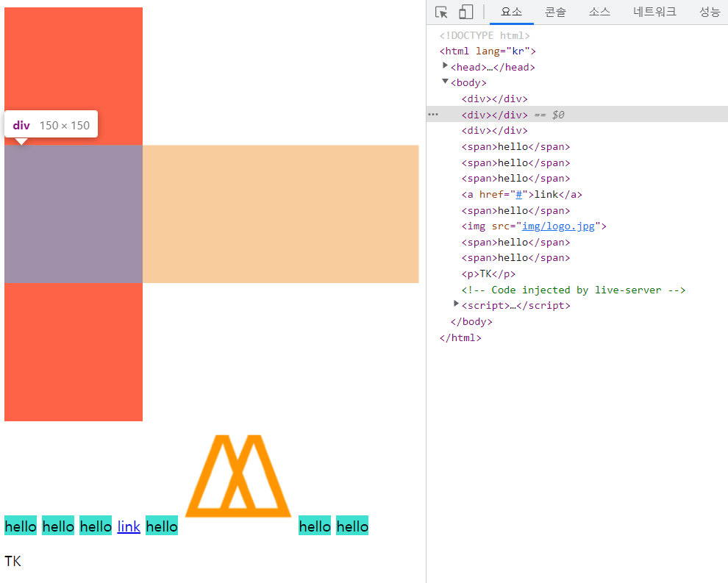
Task: Open the 성능 (Performance) tab
Action: point(710,12)
